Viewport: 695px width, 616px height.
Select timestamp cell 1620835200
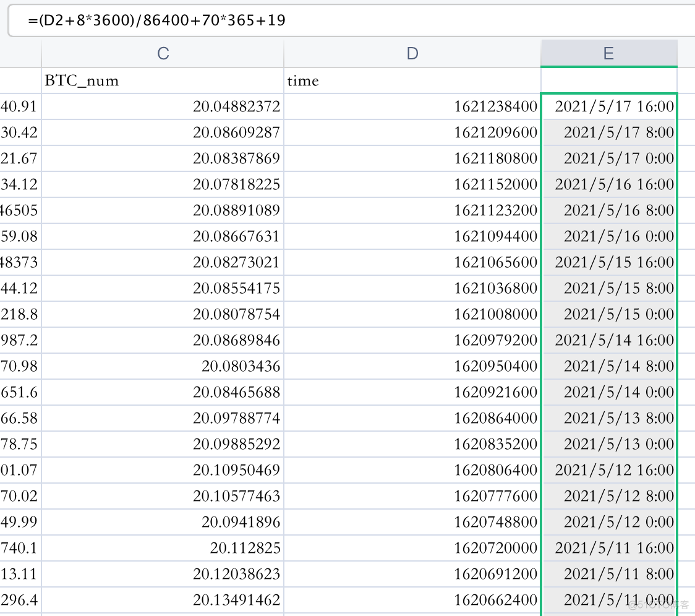pos(412,444)
